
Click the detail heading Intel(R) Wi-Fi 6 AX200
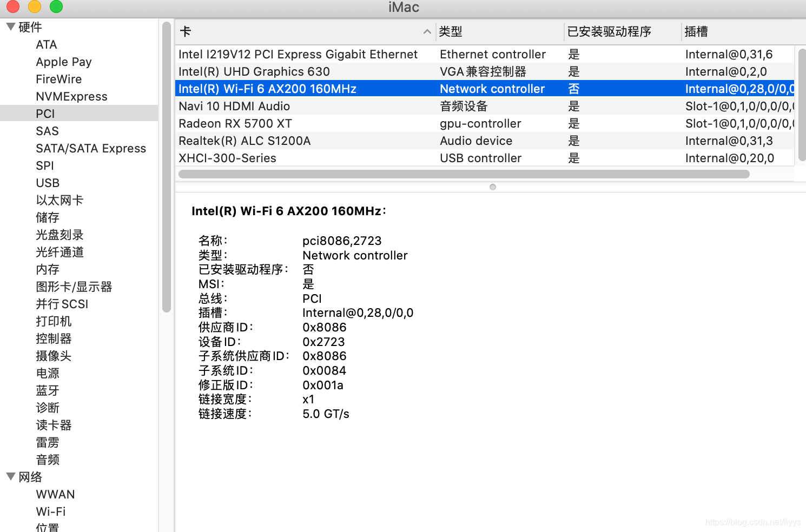(289, 211)
